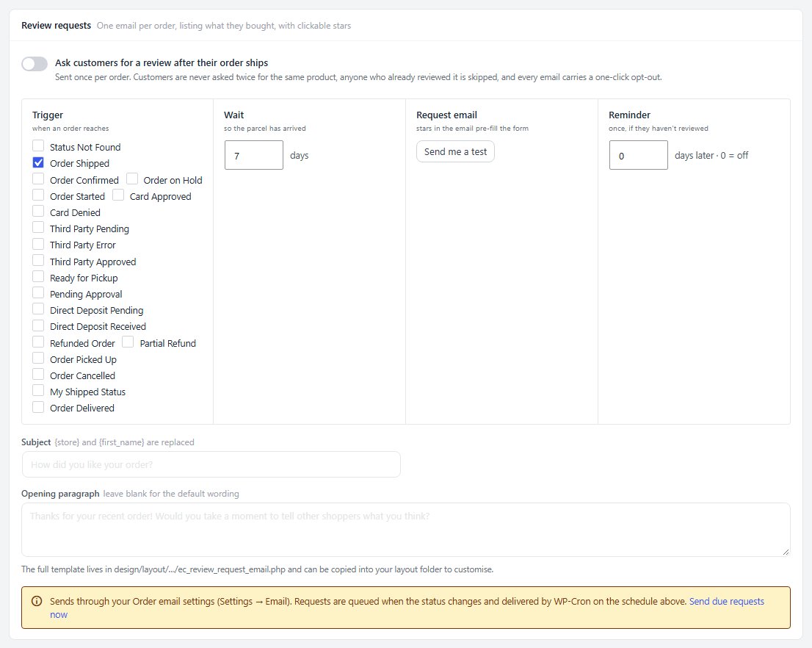
Task: Focus the Reminder days later field
Action: [x=639, y=155]
